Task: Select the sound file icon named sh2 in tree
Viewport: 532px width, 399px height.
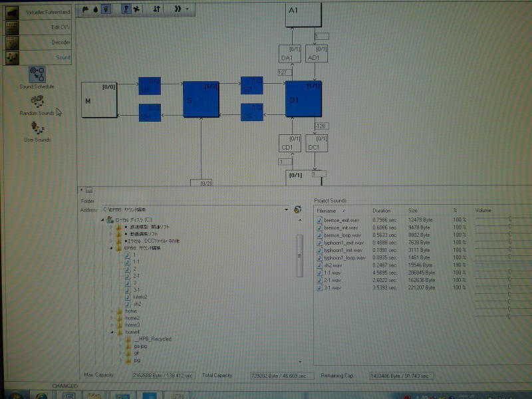Action: point(127,304)
